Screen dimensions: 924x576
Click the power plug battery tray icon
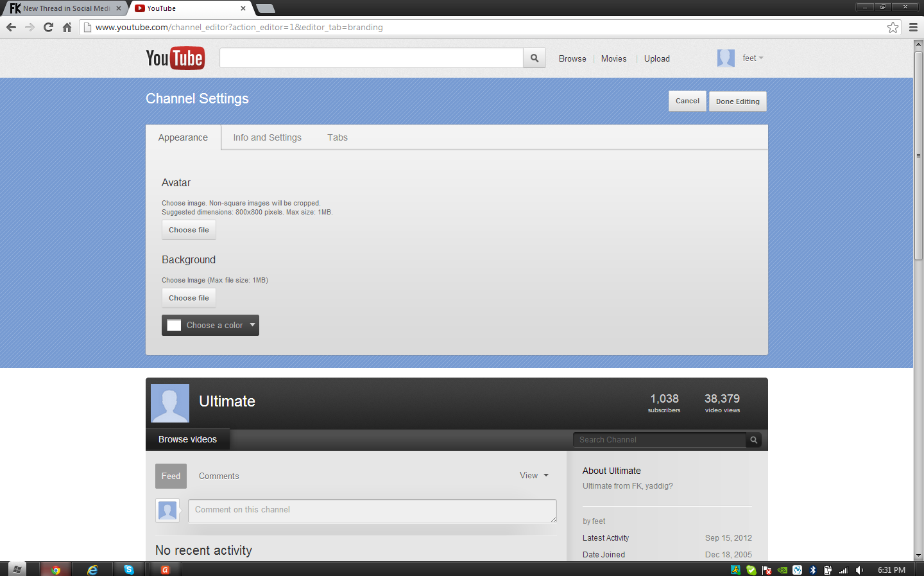click(x=828, y=570)
